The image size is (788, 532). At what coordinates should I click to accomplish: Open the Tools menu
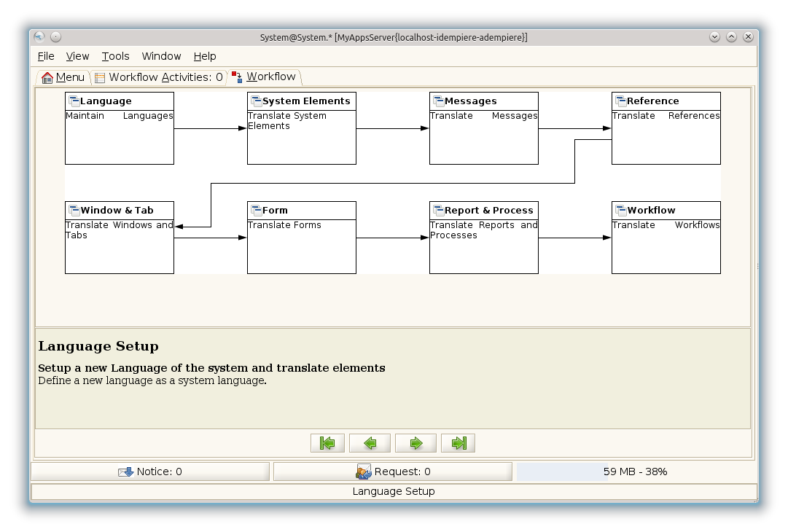115,56
